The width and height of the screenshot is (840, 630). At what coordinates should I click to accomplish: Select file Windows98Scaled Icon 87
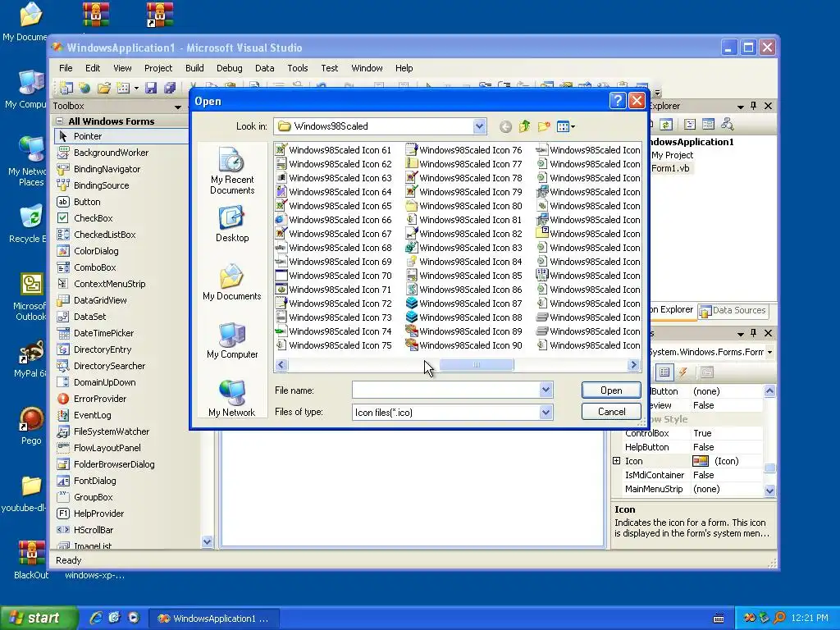464,304
